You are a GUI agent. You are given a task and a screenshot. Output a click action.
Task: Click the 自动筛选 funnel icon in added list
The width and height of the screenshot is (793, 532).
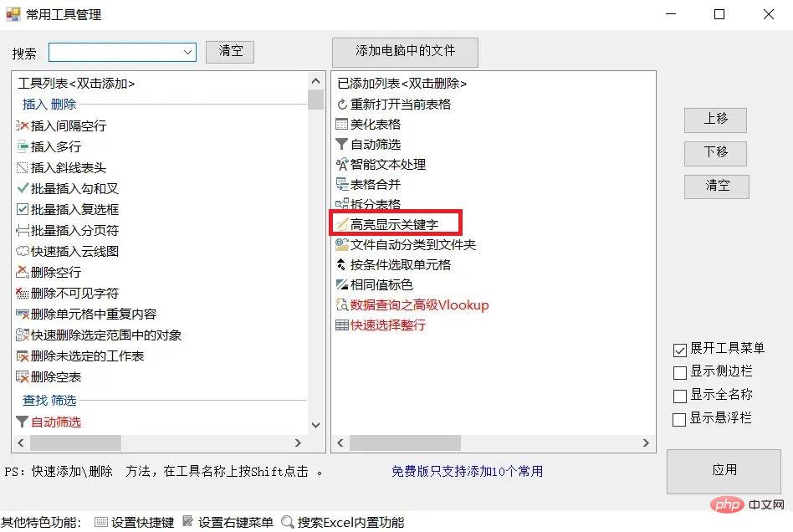[x=342, y=144]
